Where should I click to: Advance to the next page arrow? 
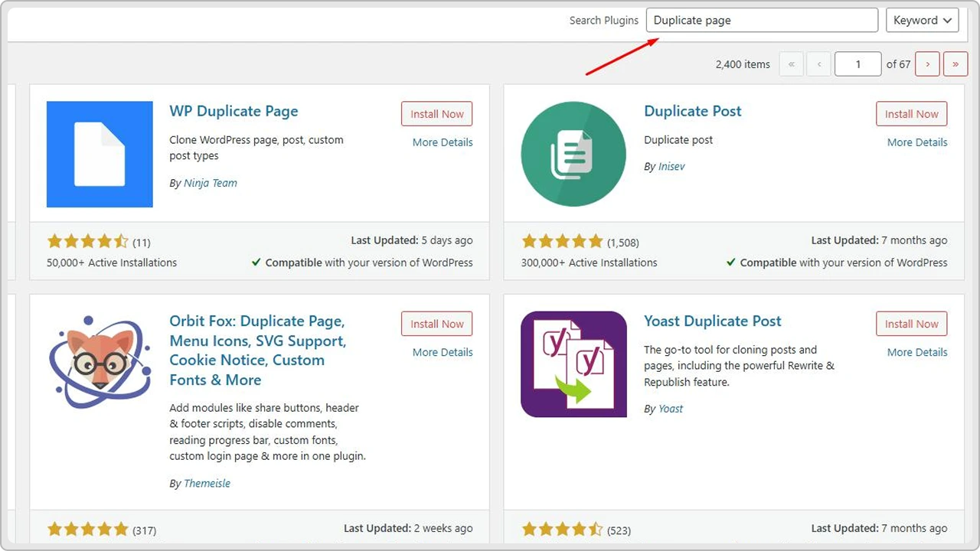927,64
